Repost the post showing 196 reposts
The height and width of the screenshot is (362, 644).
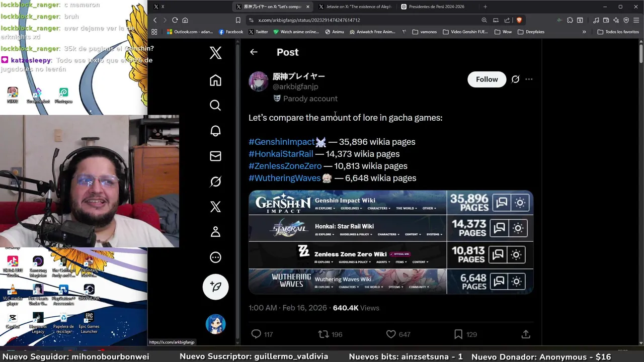pyautogui.click(x=330, y=334)
